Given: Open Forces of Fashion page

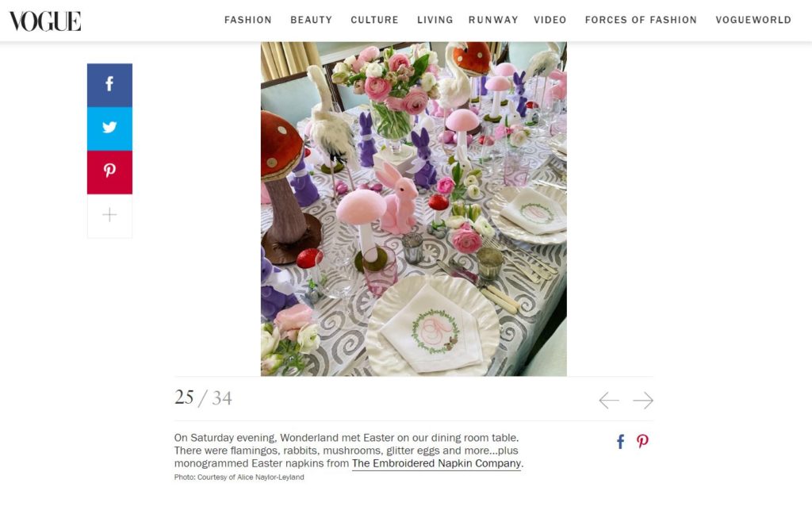Looking at the screenshot, I should 641,20.
